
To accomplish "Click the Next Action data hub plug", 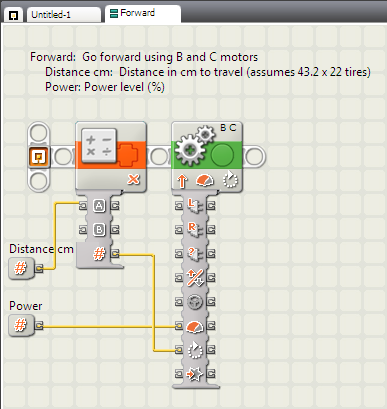I will (x=195, y=374).
